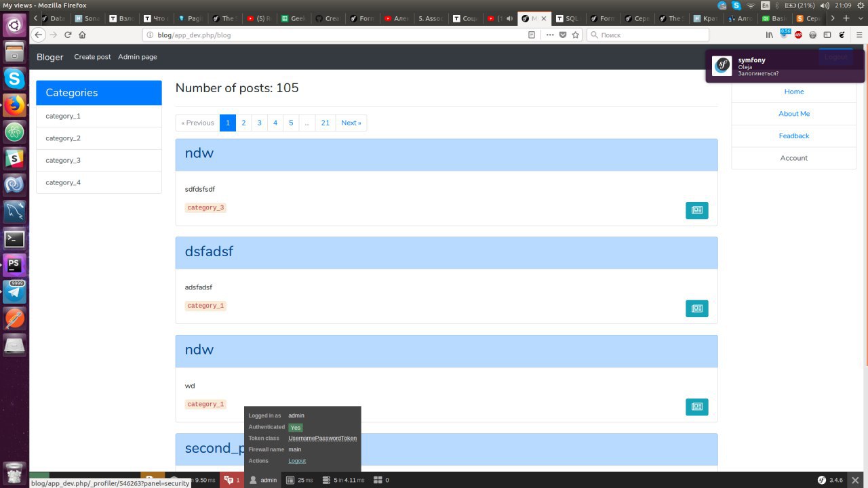
Task: Open the Ubuntu Dash search
Action: [x=14, y=26]
